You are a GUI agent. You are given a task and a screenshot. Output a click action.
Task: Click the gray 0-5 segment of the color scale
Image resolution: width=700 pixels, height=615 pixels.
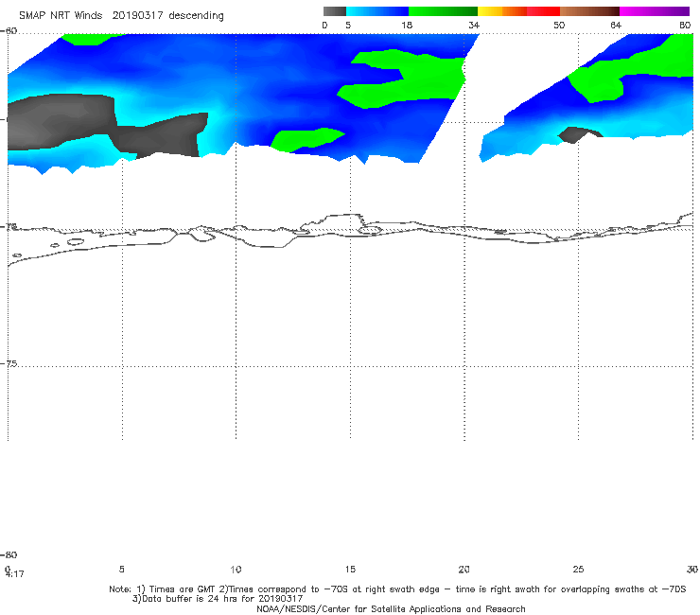point(334,11)
